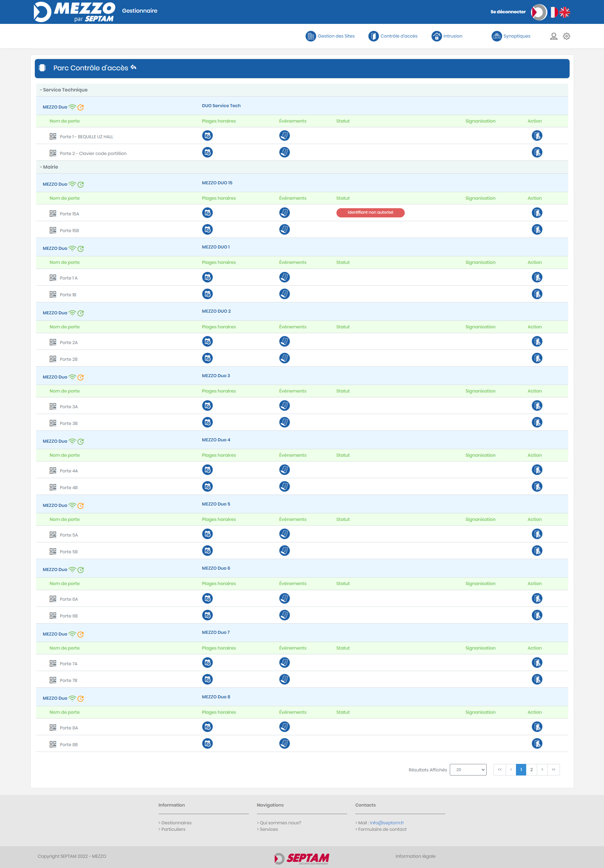
Task: Switch language to English flag
Action: coord(565,12)
